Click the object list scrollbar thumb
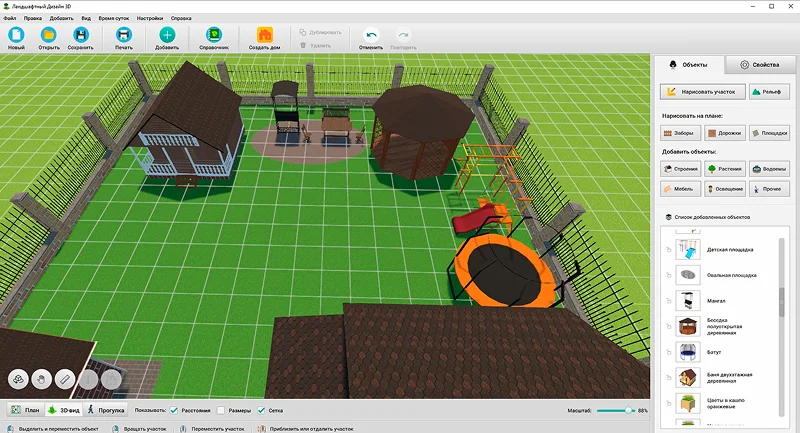This screenshot has width=800, height=433. point(782,302)
